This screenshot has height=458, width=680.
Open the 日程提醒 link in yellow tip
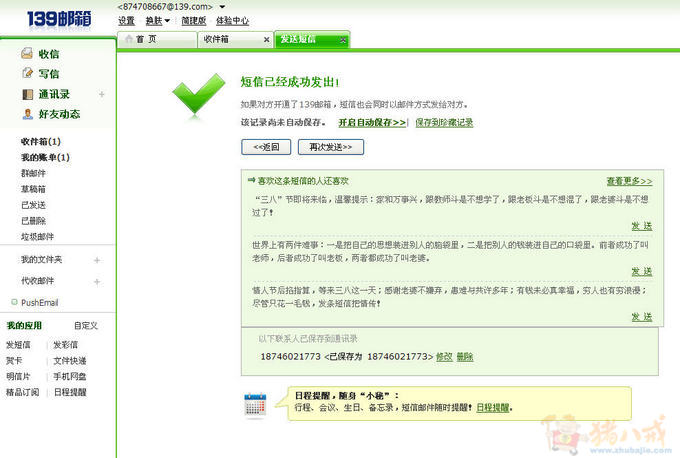pos(493,407)
